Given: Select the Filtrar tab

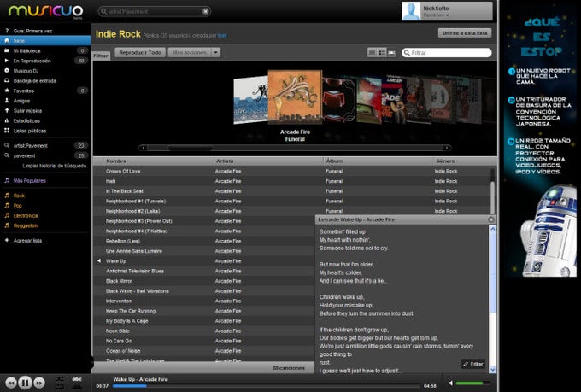Looking at the screenshot, I should (101, 56).
